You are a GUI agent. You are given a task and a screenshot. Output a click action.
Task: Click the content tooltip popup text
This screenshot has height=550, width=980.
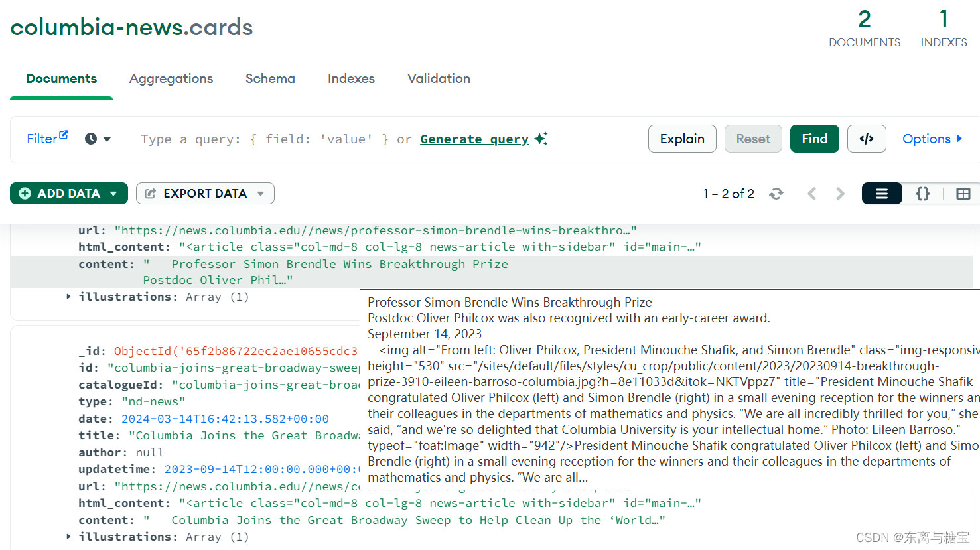pos(670,389)
